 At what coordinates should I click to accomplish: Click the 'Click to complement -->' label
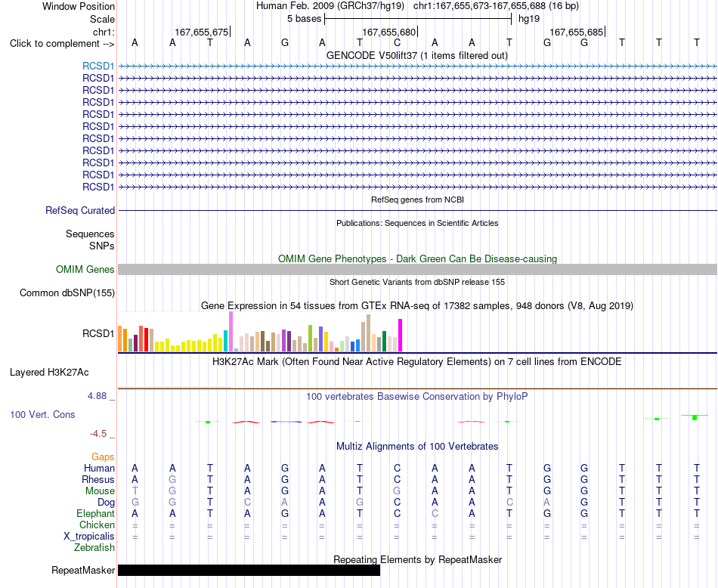[x=62, y=44]
